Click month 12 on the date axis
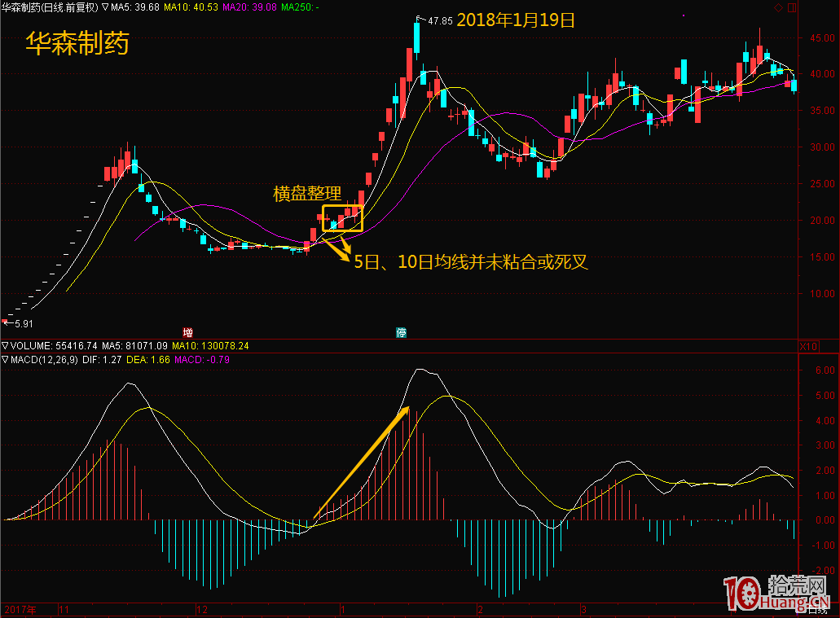 pyautogui.click(x=202, y=610)
